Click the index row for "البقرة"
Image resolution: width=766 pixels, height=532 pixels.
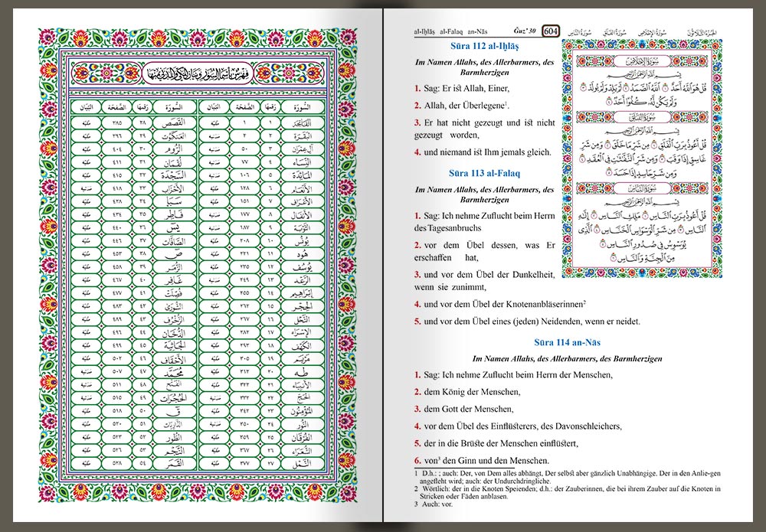tap(262, 135)
